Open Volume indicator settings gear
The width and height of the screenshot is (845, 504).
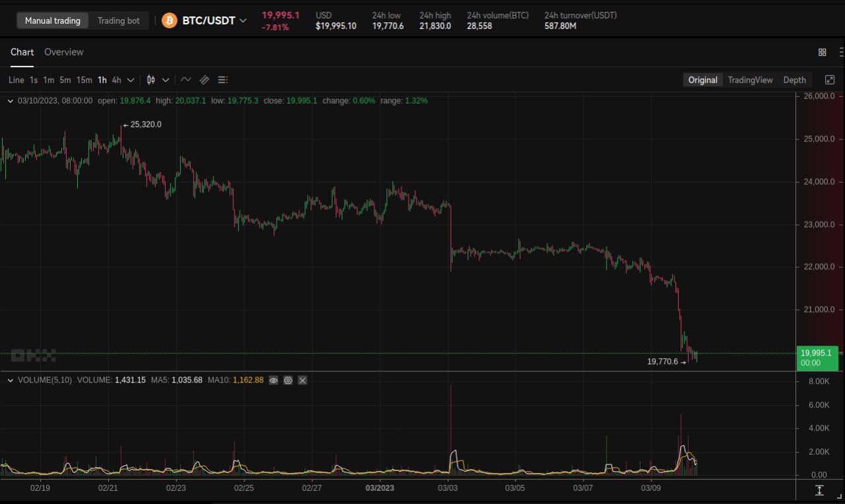click(x=288, y=380)
